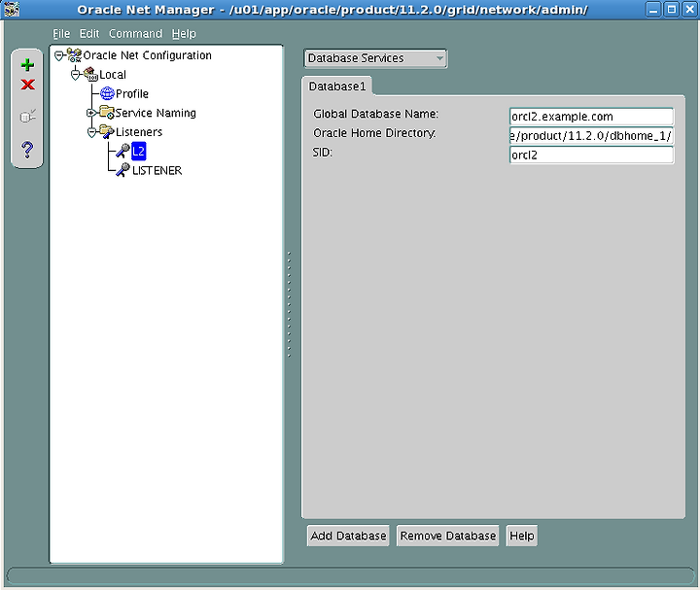Click the red X Delete icon
Viewport: 700px width, 590px height.
pyautogui.click(x=27, y=85)
